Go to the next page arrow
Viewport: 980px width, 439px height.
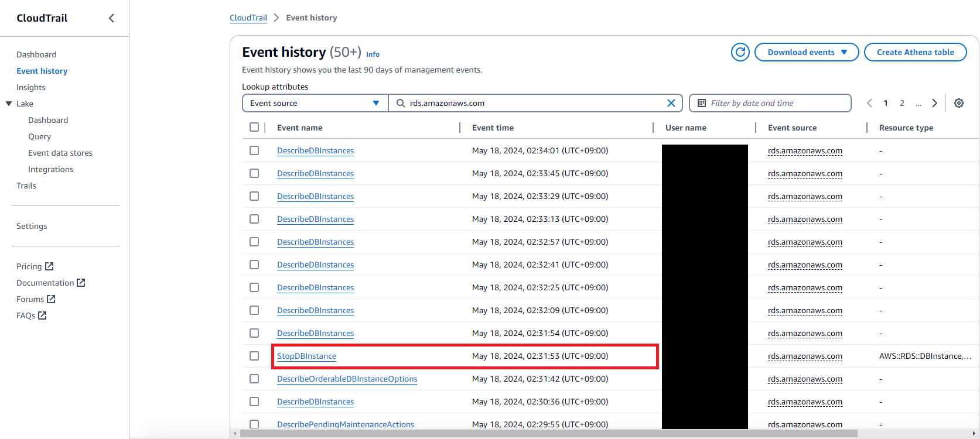tap(935, 103)
